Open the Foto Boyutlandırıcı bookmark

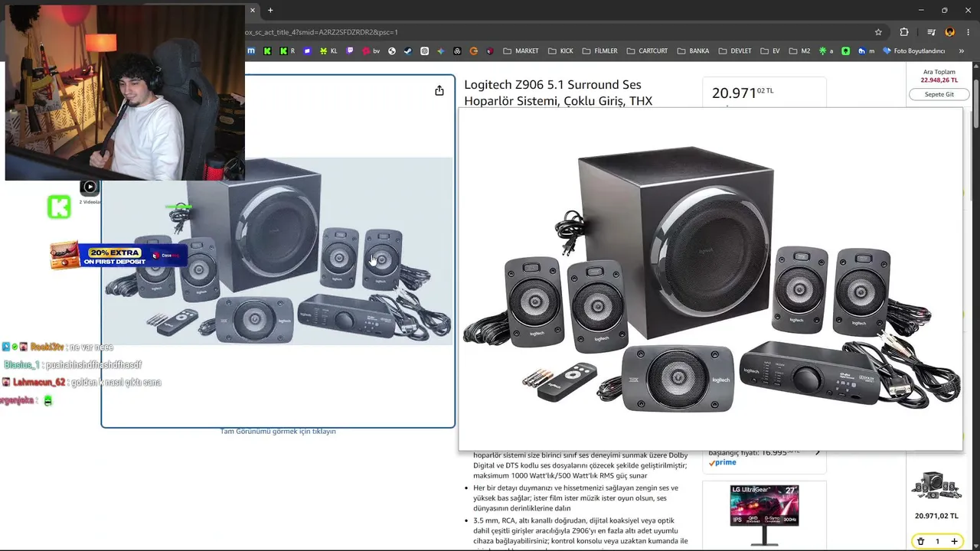[x=913, y=51]
